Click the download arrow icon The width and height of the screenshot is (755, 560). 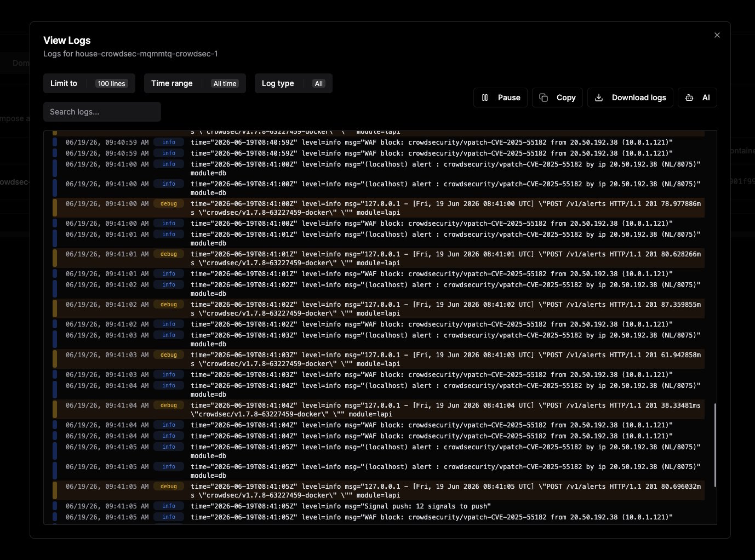(x=599, y=98)
